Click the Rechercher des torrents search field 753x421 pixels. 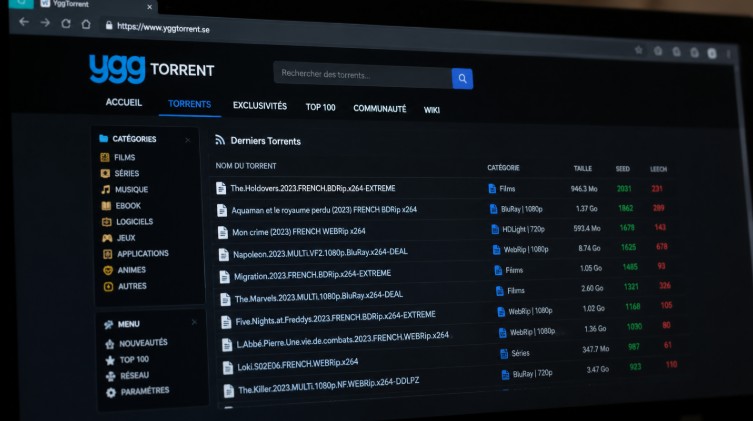click(363, 75)
